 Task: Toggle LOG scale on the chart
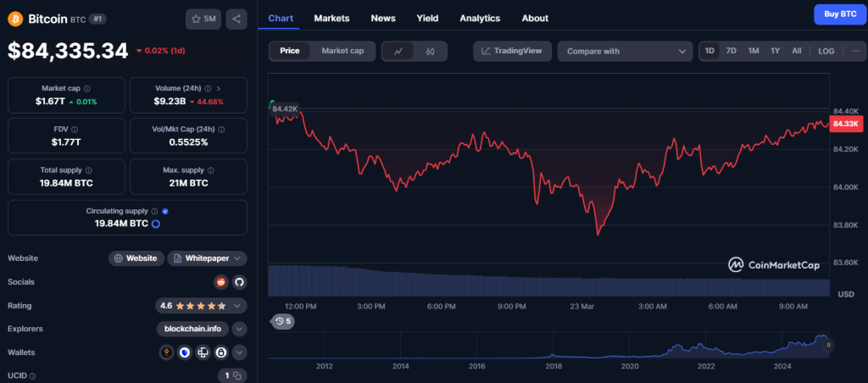(826, 51)
